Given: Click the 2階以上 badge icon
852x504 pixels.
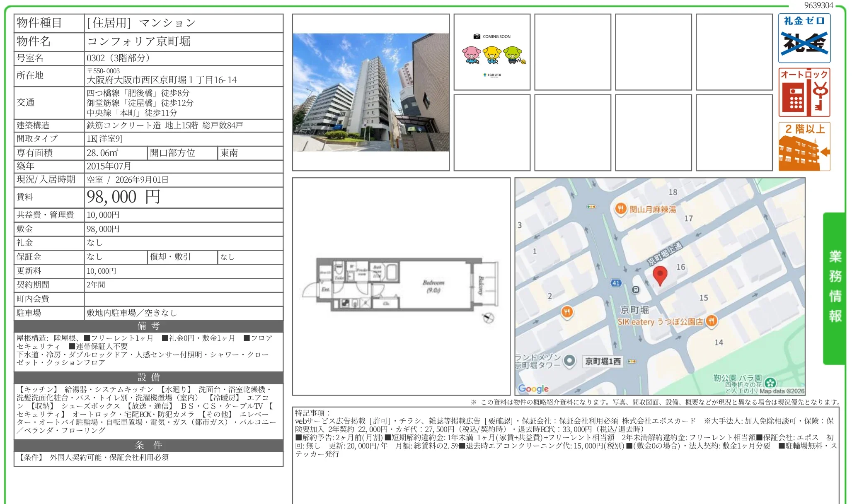Looking at the screenshot, I should (x=804, y=146).
